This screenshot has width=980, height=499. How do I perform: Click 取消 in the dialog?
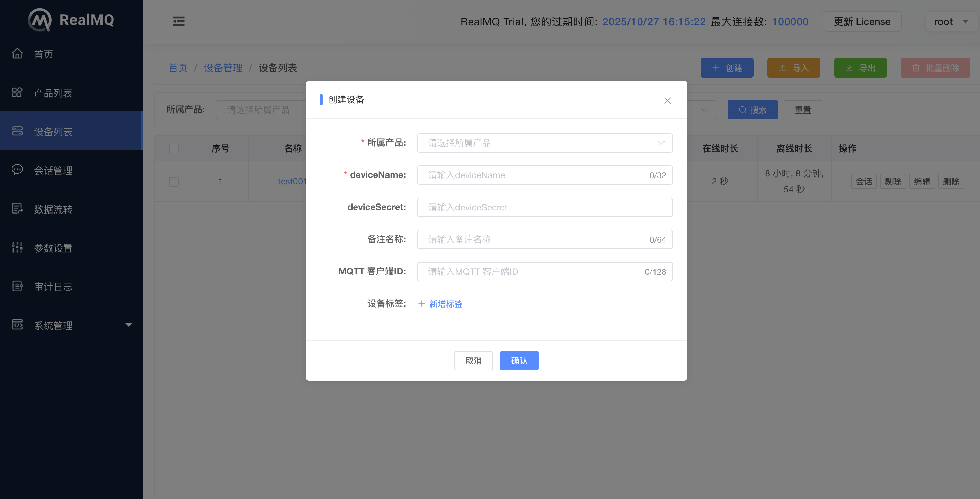473,361
